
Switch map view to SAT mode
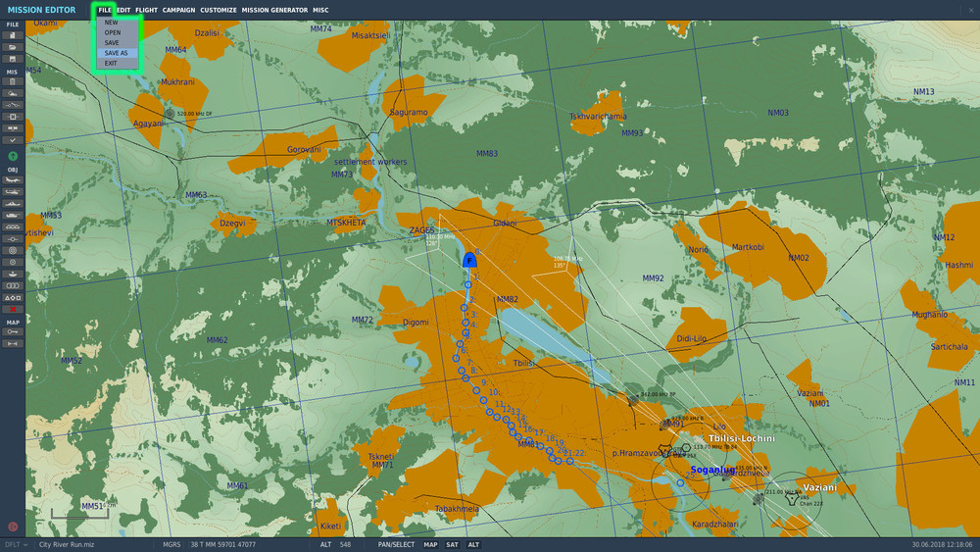click(452, 544)
